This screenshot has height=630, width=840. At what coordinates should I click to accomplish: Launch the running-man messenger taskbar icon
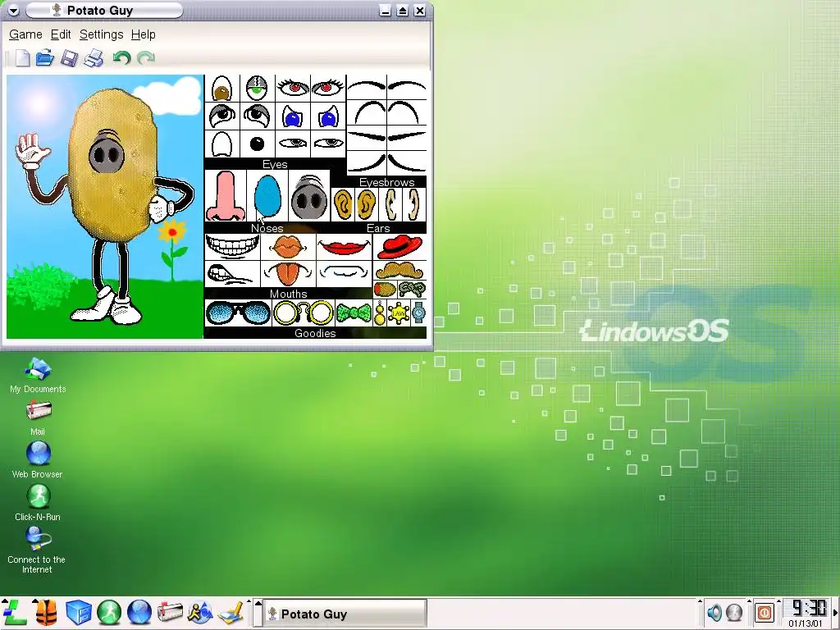click(200, 612)
